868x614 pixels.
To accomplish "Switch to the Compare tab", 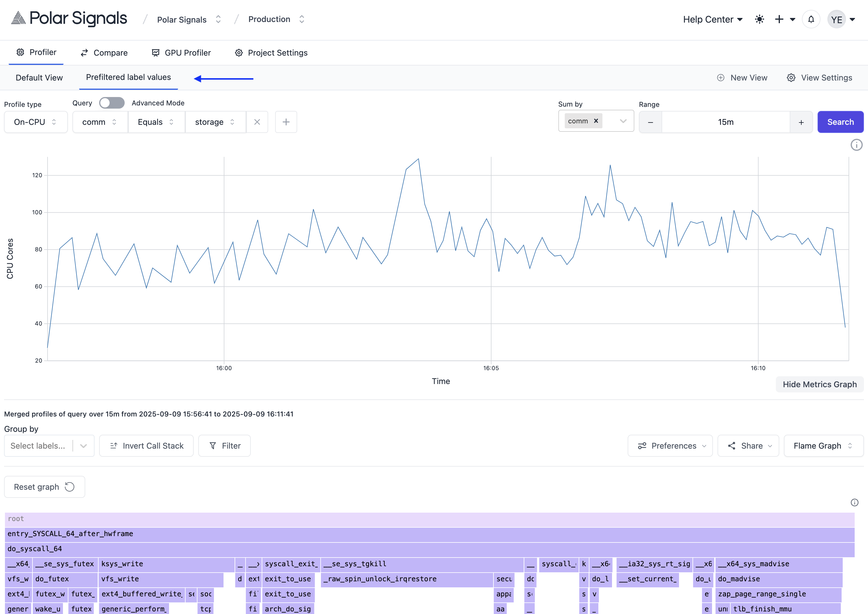I will (x=103, y=52).
